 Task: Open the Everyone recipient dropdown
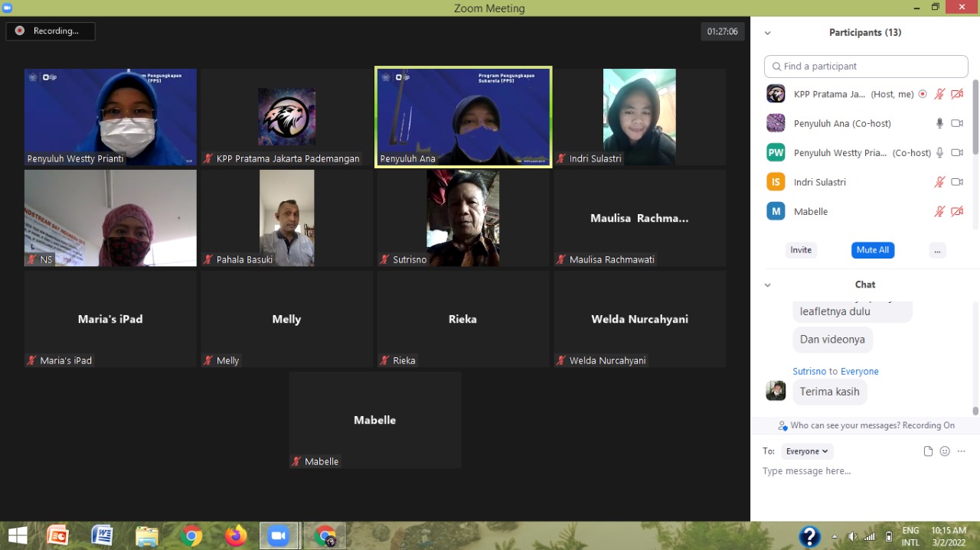coord(807,451)
